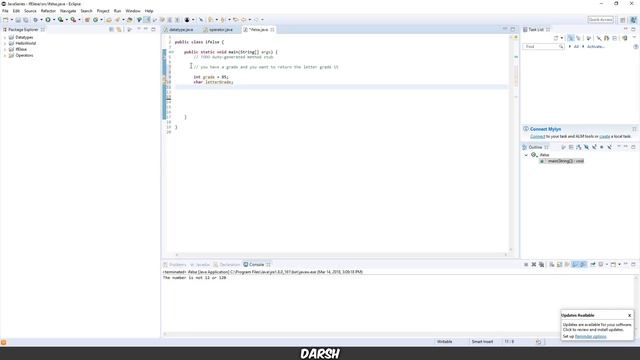Image resolution: width=640 pixels, height=360 pixels.
Task: Switch to datatype.java editor tab
Action: point(178,30)
